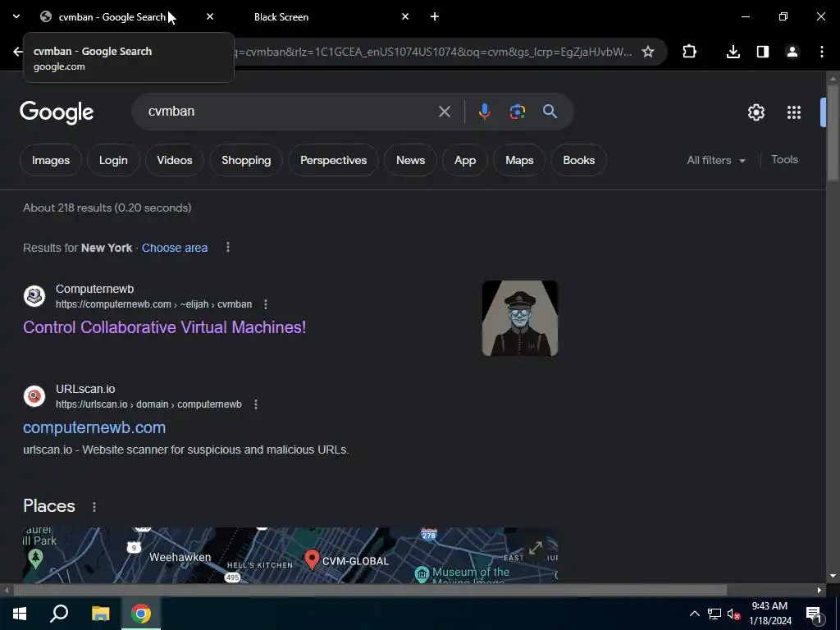Click the URLscan.io favicon
This screenshot has width=840, height=630.
[x=34, y=396]
